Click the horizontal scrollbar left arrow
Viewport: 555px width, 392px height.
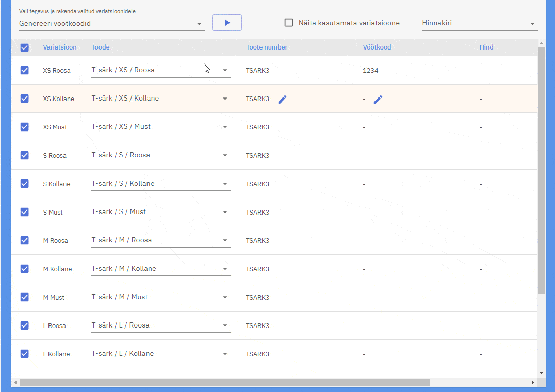pyautogui.click(x=15, y=382)
